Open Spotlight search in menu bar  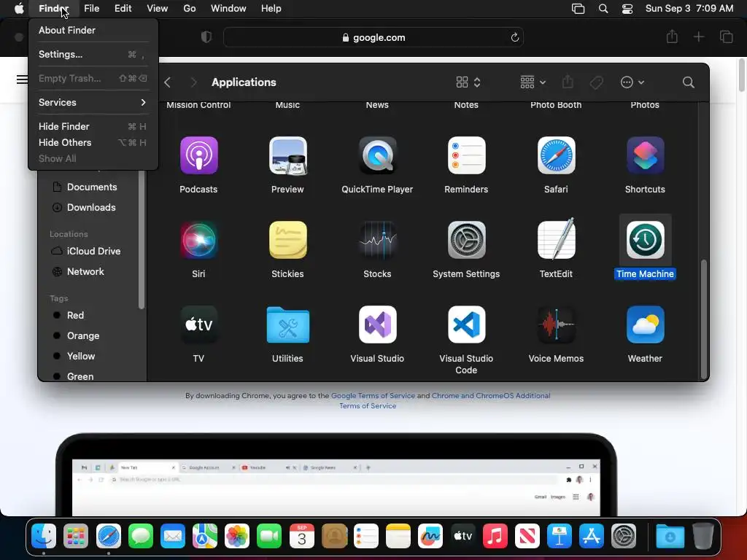pyautogui.click(x=603, y=9)
